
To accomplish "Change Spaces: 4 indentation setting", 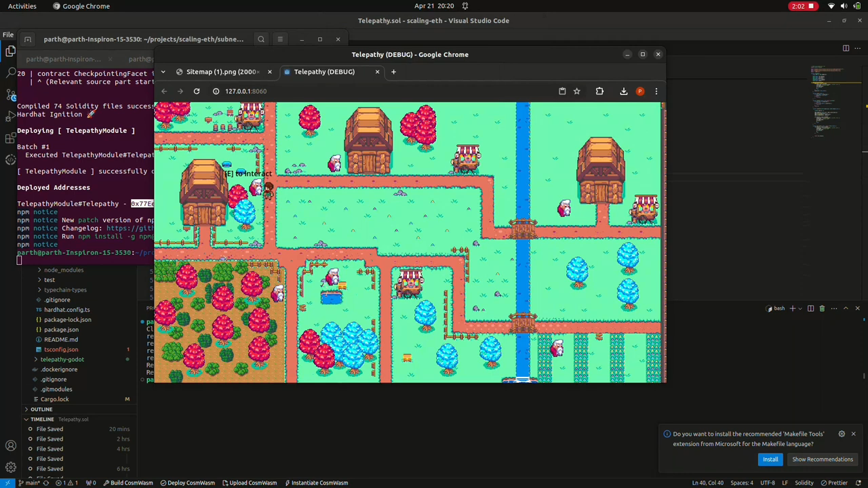I will coord(742,483).
